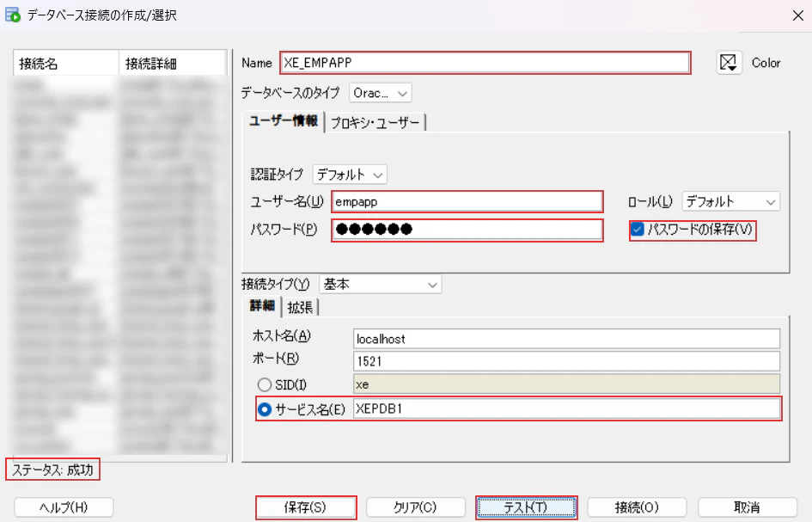
Task: Click the ホスト名 field containing localhost
Action: (x=566, y=339)
